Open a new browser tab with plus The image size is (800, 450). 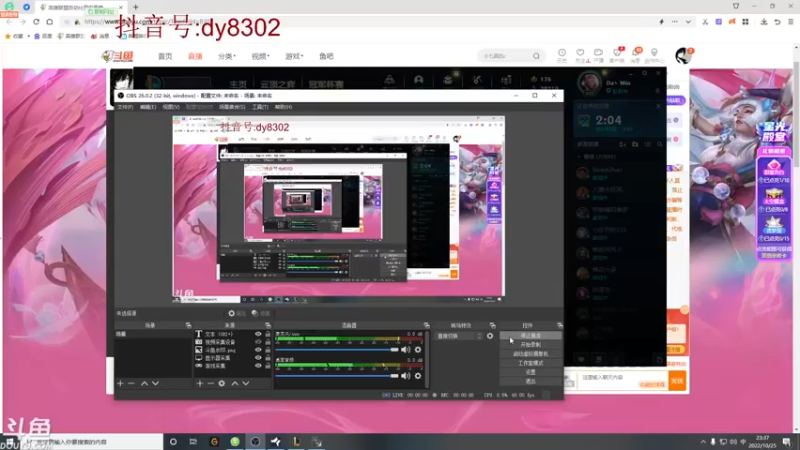coord(136,7)
